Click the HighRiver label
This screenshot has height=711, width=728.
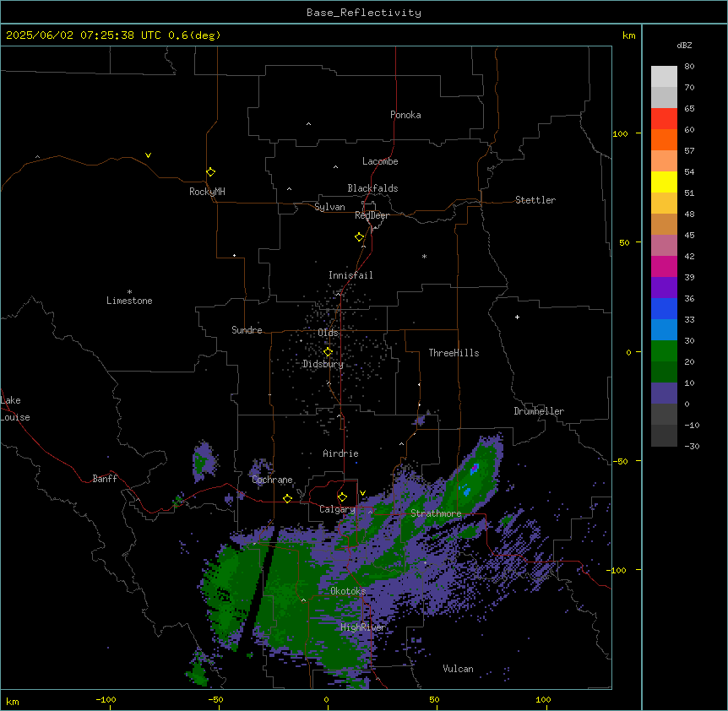pyautogui.click(x=363, y=627)
